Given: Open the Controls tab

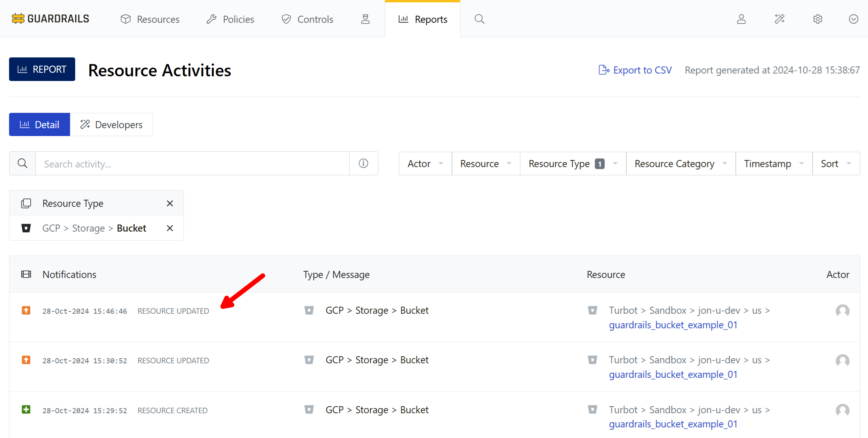Looking at the screenshot, I should (x=307, y=19).
